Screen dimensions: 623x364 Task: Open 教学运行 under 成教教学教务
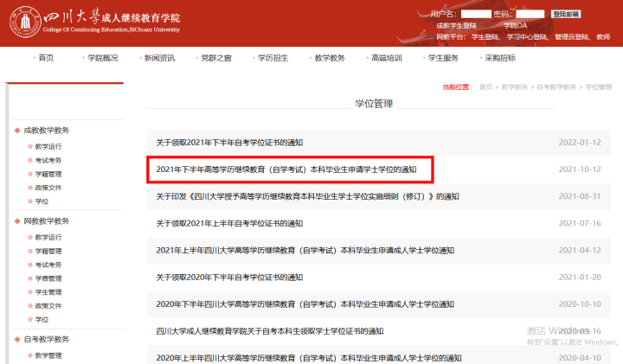coord(48,146)
